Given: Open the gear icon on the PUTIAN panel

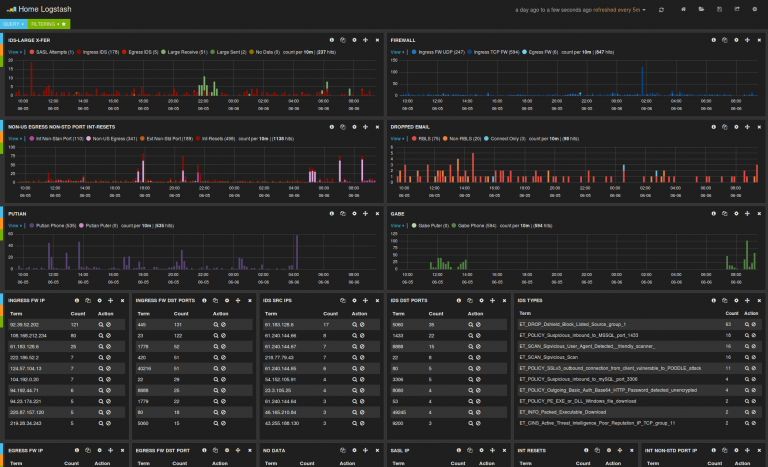Looking at the screenshot, I should click(354, 214).
